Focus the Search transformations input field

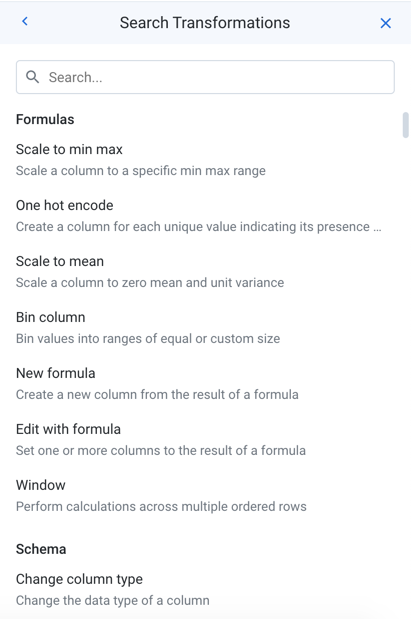coord(205,77)
